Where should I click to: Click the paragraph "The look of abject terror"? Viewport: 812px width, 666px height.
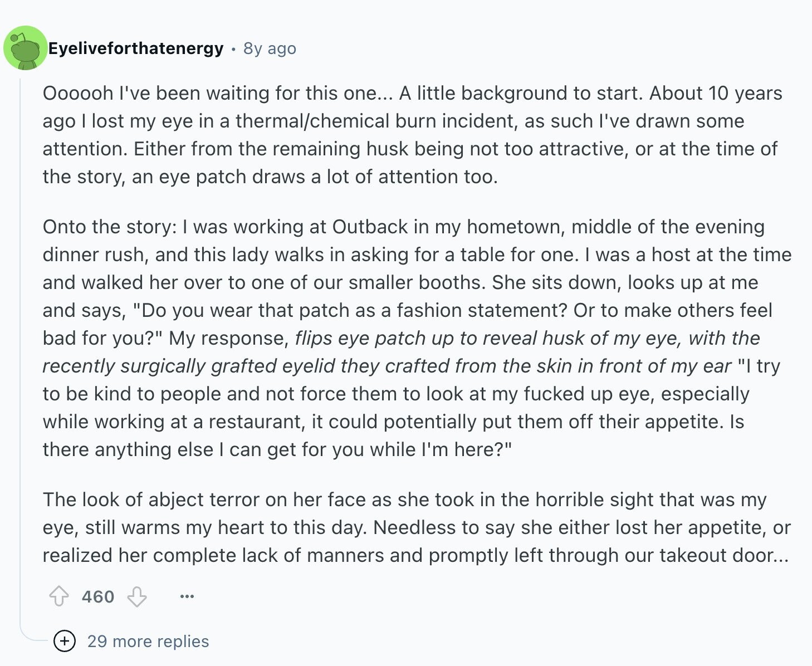(x=417, y=527)
